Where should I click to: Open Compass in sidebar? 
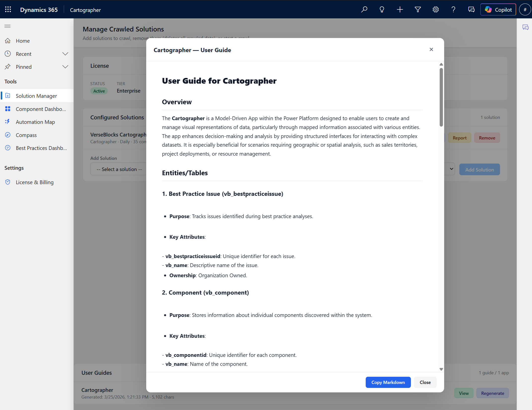click(37, 135)
